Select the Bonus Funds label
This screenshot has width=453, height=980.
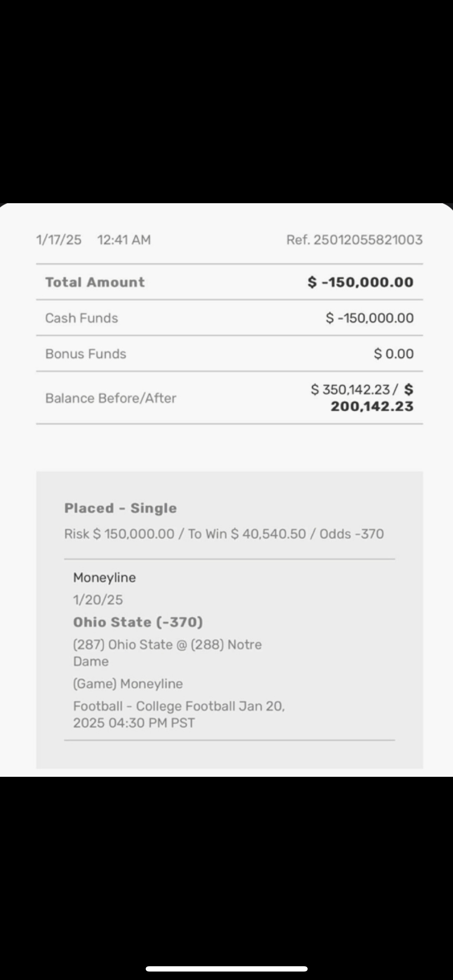tap(86, 354)
